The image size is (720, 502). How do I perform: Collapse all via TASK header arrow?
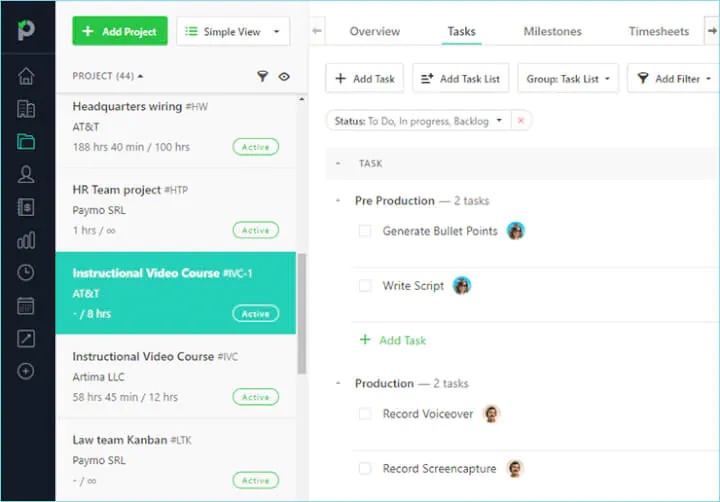point(338,164)
